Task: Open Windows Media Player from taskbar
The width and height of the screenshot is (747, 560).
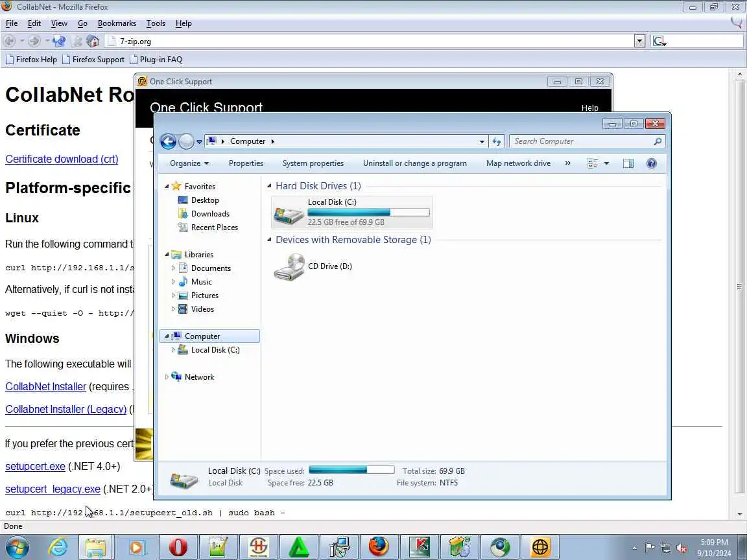Action: coord(136,547)
